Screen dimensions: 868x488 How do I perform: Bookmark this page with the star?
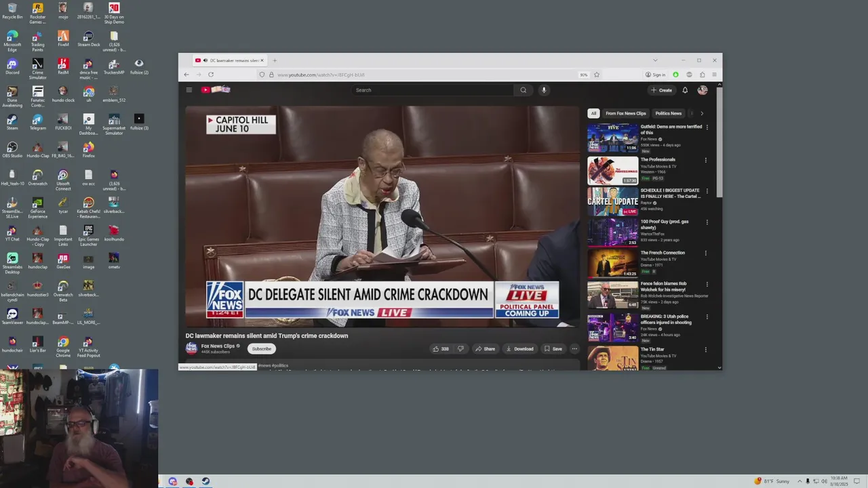pos(597,75)
